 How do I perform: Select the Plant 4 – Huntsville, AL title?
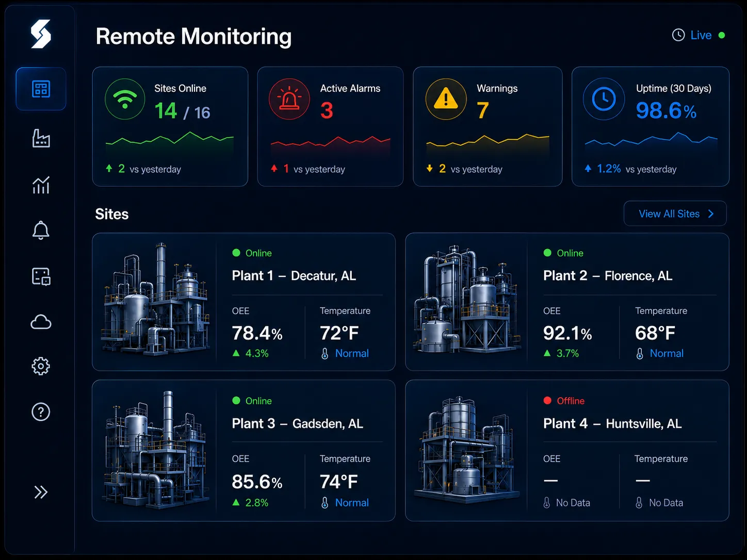(x=612, y=424)
